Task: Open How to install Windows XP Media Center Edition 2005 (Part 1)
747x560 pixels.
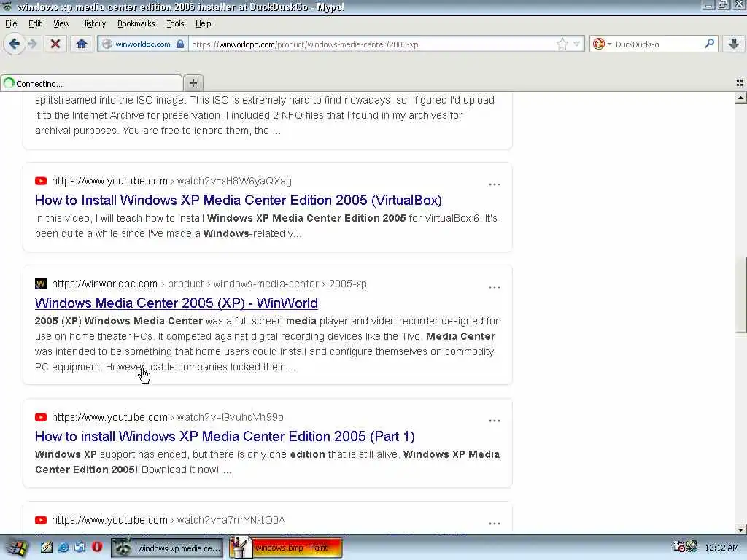Action: (x=225, y=436)
